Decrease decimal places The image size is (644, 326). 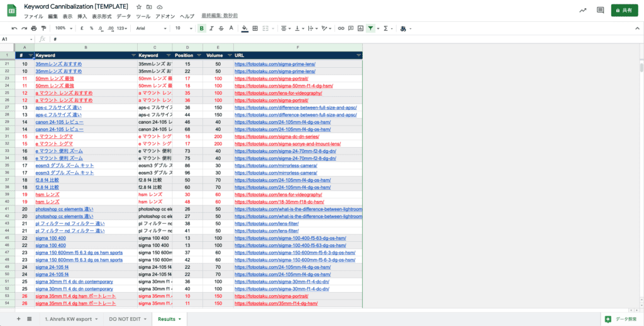[101, 28]
